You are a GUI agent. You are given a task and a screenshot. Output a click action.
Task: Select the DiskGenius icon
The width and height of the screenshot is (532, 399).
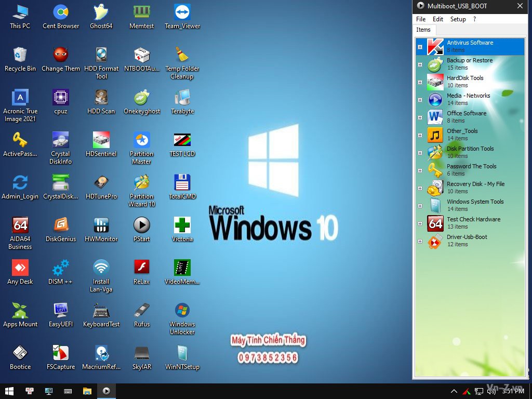pyautogui.click(x=61, y=229)
